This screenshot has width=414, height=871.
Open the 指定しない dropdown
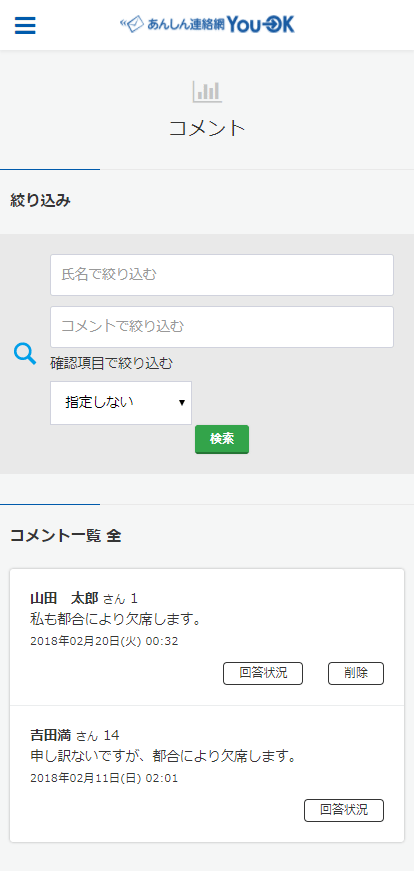pyautogui.click(x=121, y=403)
